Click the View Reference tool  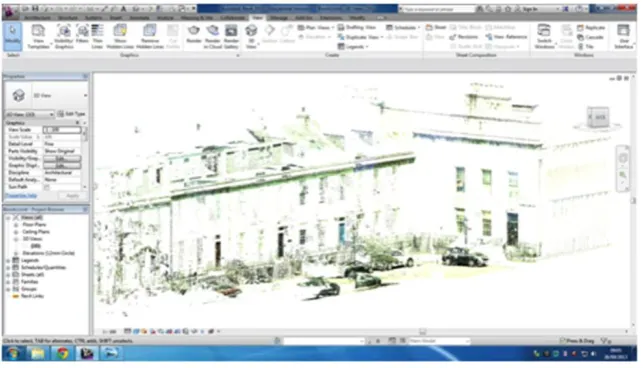(x=506, y=37)
